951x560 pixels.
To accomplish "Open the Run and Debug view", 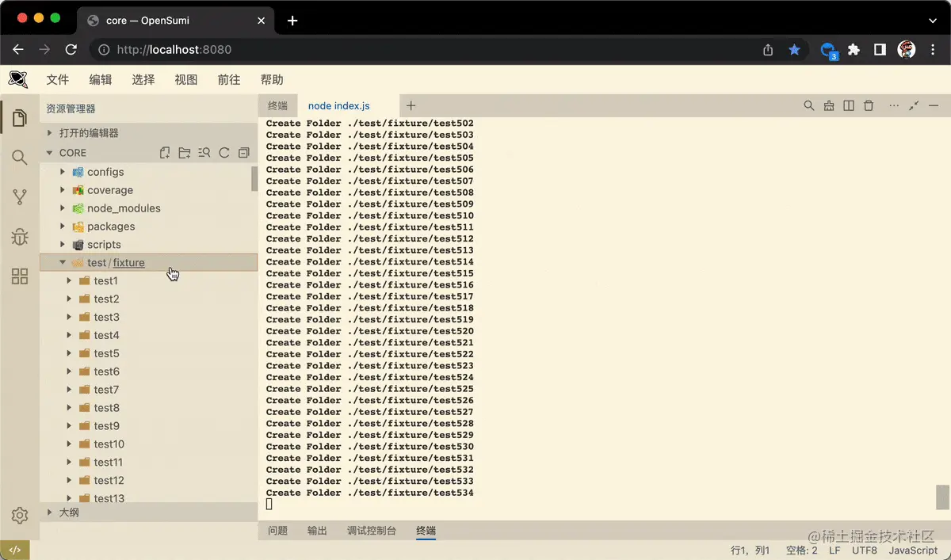I will (19, 236).
